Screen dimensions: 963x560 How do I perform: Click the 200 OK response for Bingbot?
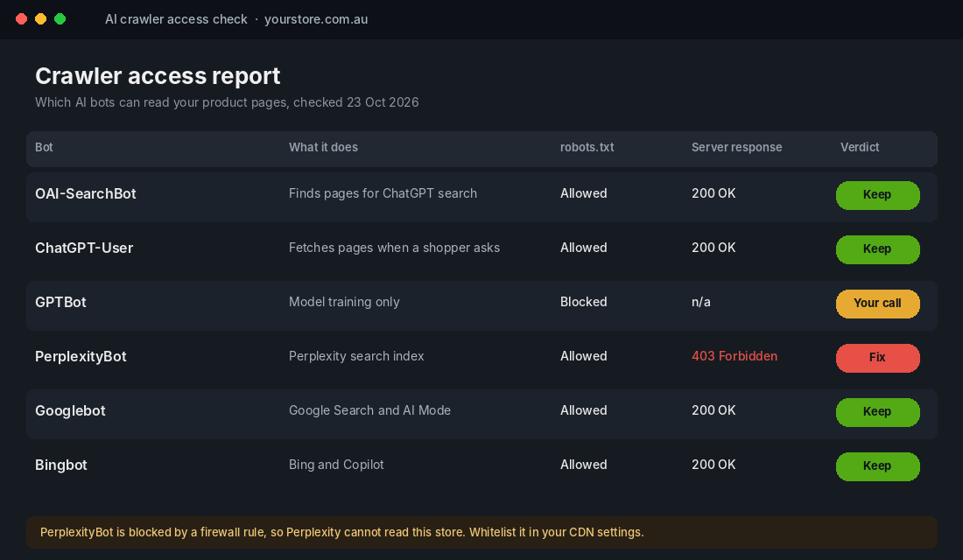point(713,465)
